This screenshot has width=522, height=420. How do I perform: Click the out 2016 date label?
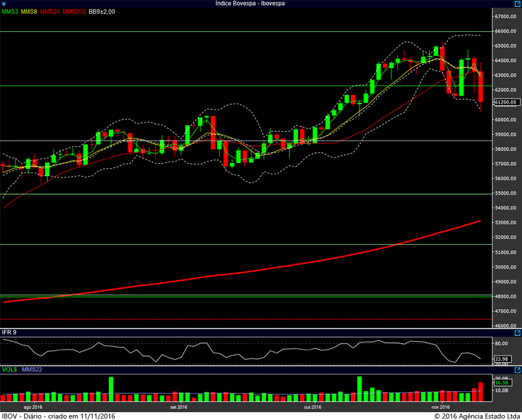click(312, 407)
